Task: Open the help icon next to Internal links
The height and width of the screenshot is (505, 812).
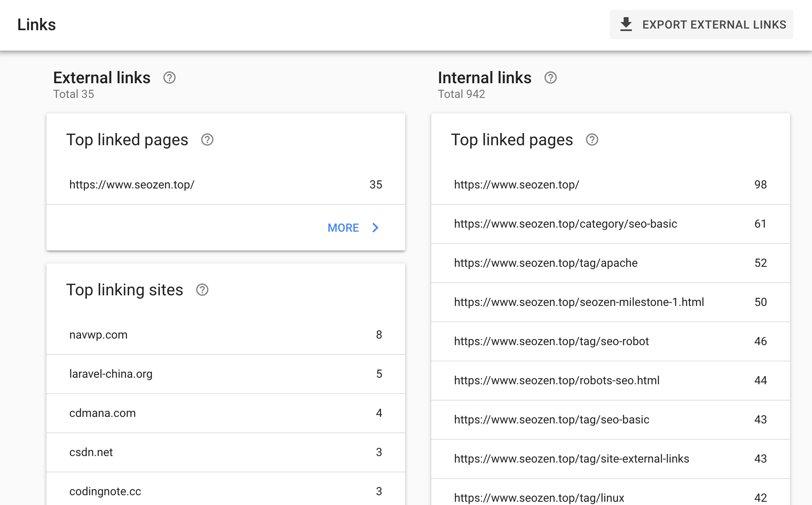Action: point(550,78)
